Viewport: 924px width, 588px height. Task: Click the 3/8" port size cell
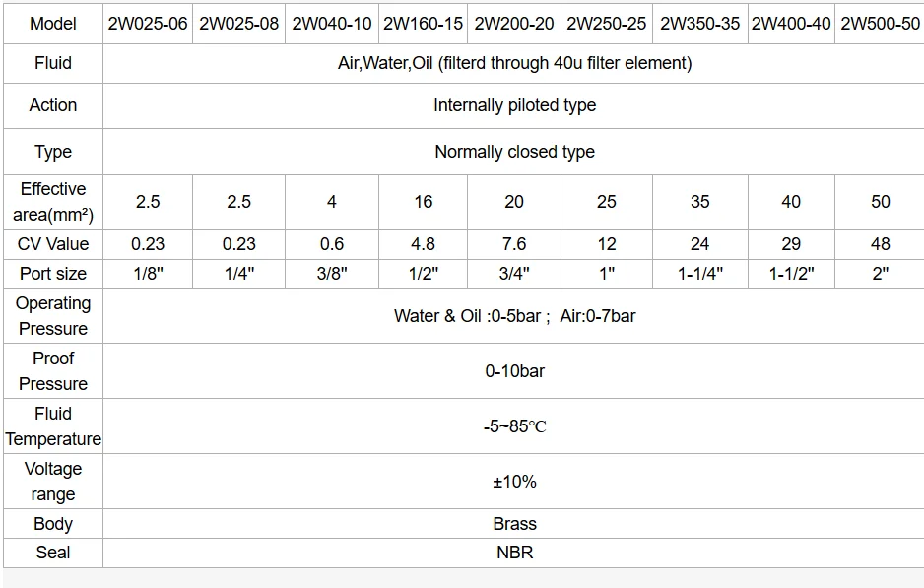[x=331, y=274]
